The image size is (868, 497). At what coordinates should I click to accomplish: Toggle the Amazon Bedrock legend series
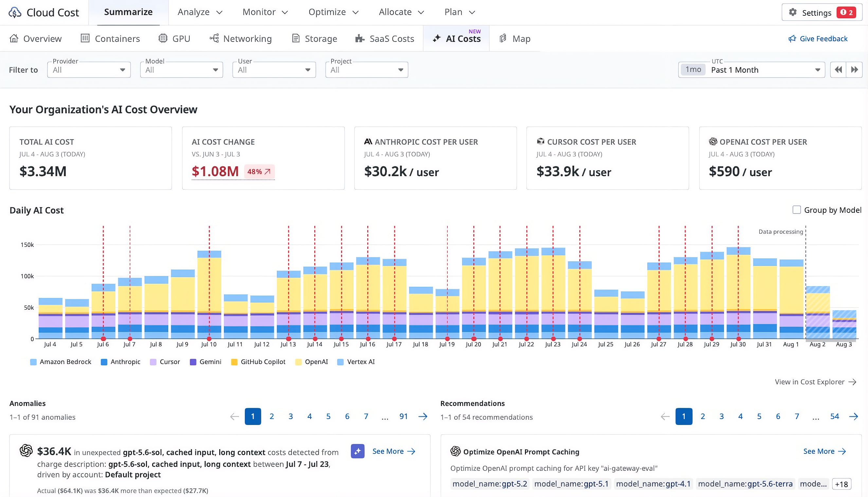(x=61, y=362)
